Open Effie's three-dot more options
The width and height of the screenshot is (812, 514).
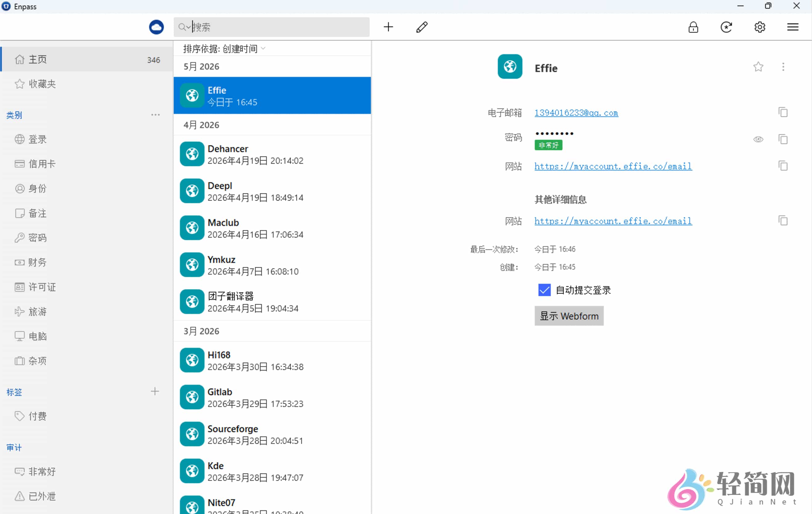pos(783,67)
